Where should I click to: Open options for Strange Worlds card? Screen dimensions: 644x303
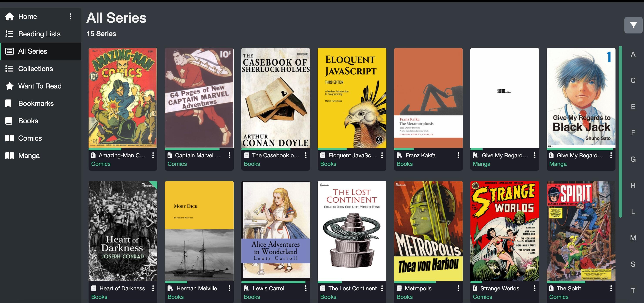coord(535,288)
